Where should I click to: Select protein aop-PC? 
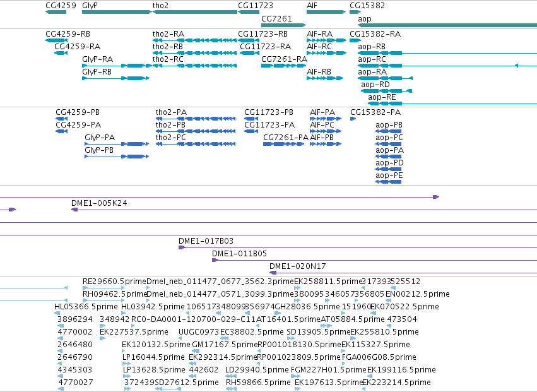point(388,144)
